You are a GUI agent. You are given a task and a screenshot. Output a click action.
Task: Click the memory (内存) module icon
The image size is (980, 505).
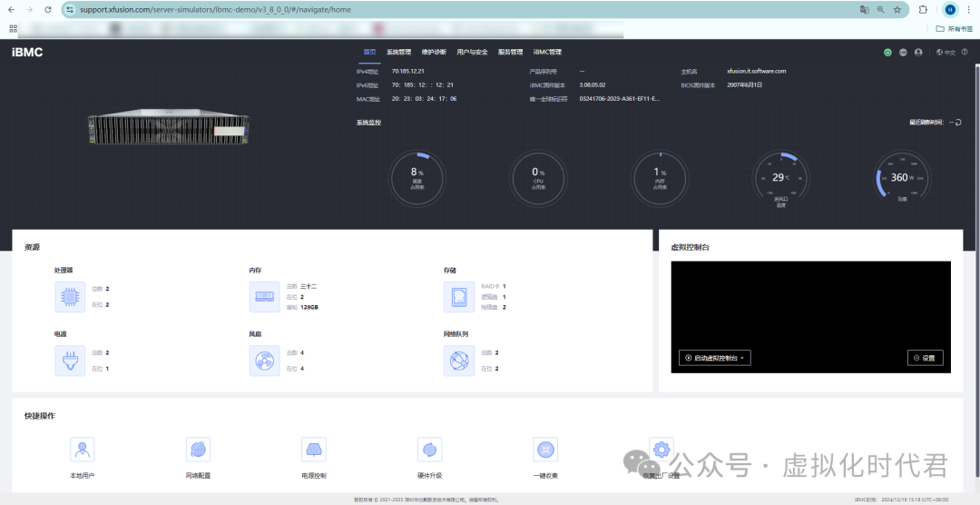[264, 297]
